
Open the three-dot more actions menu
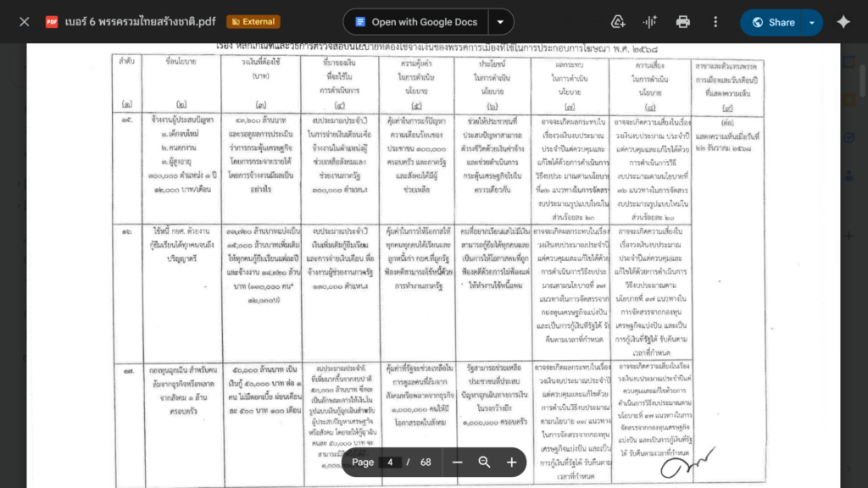(715, 22)
